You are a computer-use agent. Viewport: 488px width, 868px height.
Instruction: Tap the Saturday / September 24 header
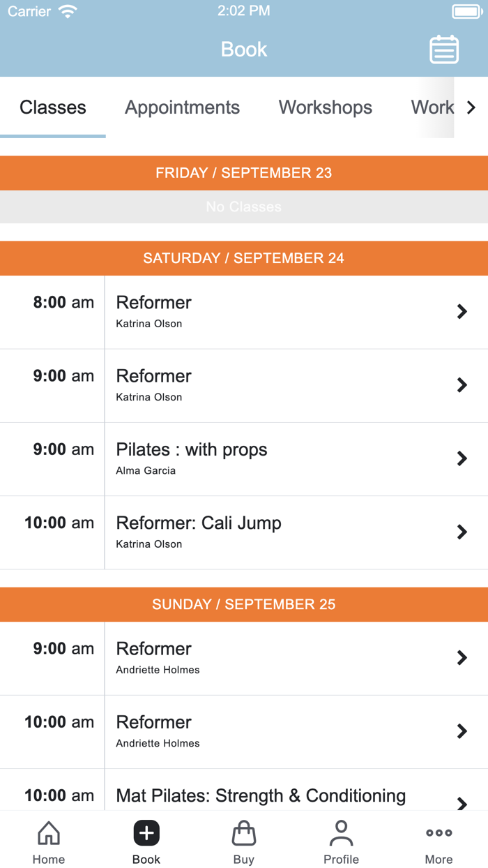(244, 258)
